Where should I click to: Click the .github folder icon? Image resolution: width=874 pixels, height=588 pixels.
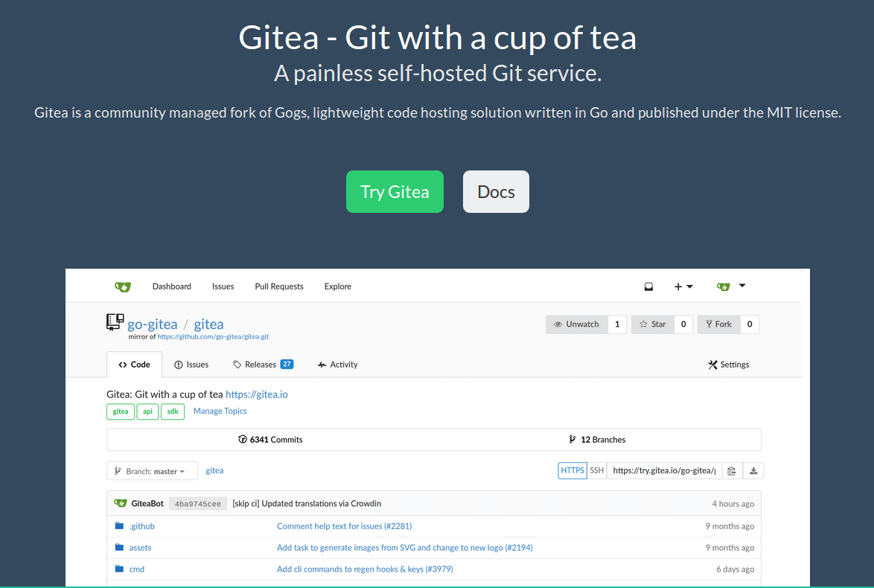119,525
